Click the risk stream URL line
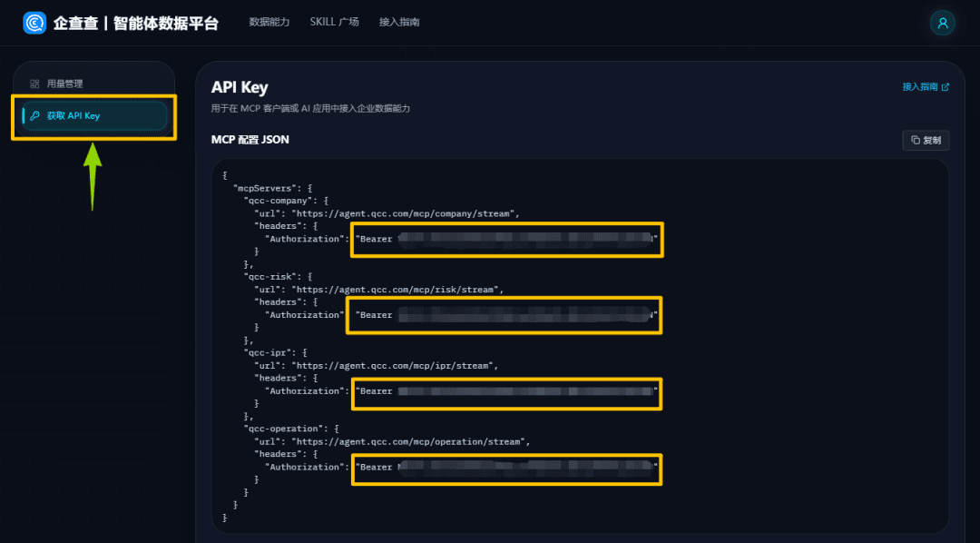 click(378, 290)
